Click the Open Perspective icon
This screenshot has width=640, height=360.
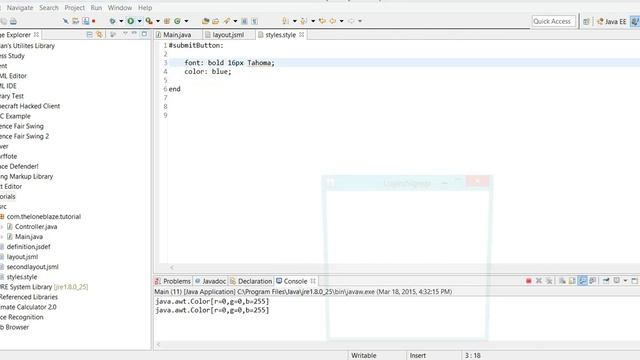click(x=586, y=22)
